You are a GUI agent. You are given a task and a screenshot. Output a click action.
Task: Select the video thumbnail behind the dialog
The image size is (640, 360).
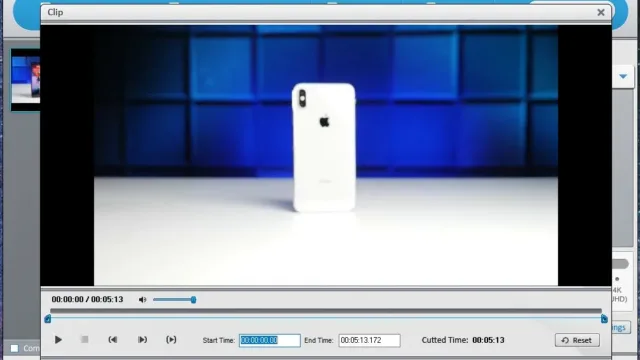pyautogui.click(x=25, y=80)
